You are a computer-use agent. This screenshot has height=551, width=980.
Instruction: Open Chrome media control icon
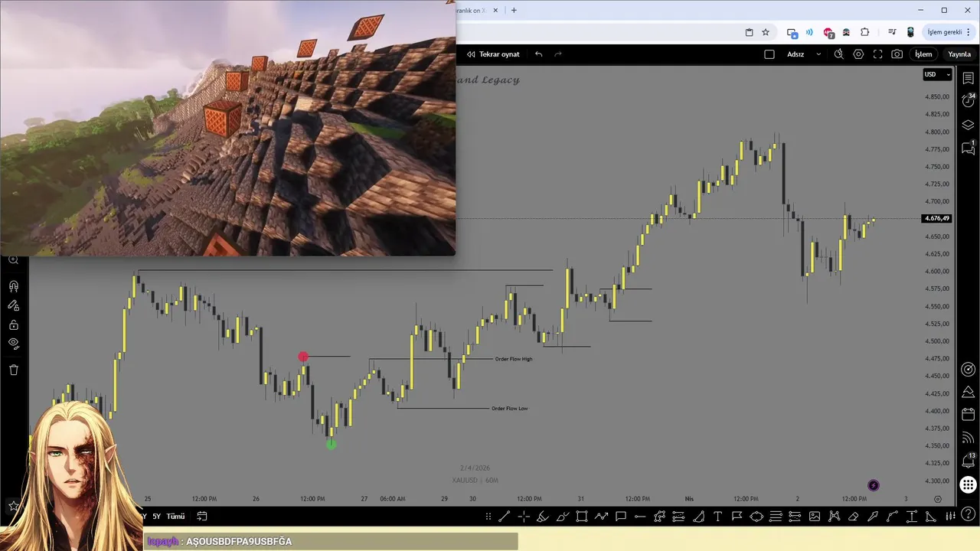892,32
